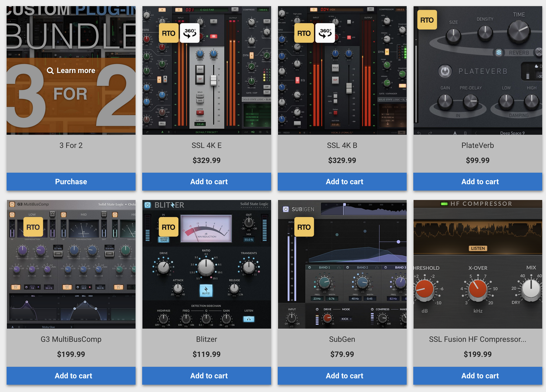Open SSL 4K B product title
546x392 pixels.
(342, 146)
